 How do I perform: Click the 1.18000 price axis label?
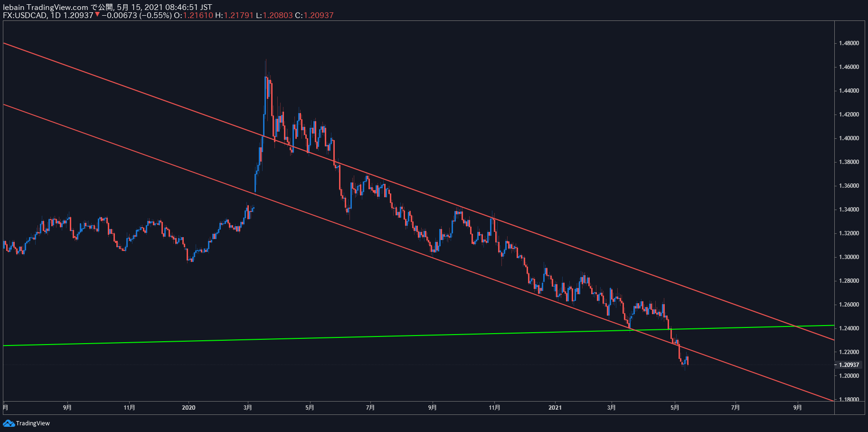click(849, 400)
